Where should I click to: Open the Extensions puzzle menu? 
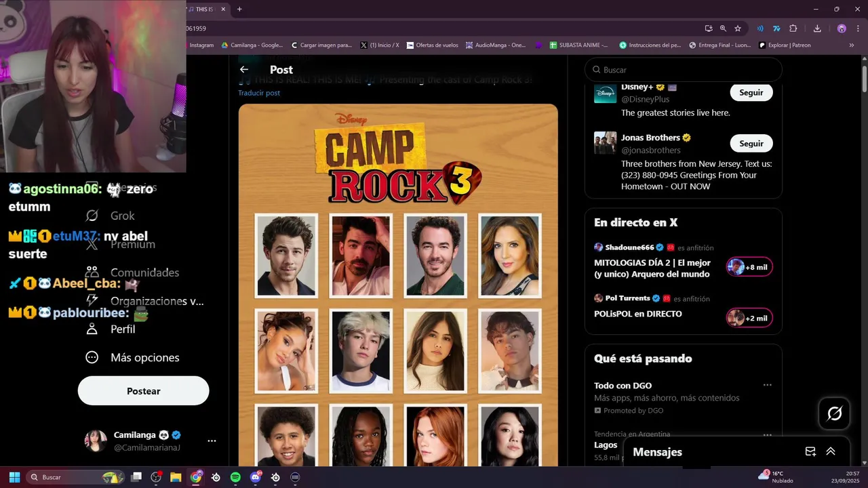[793, 28]
